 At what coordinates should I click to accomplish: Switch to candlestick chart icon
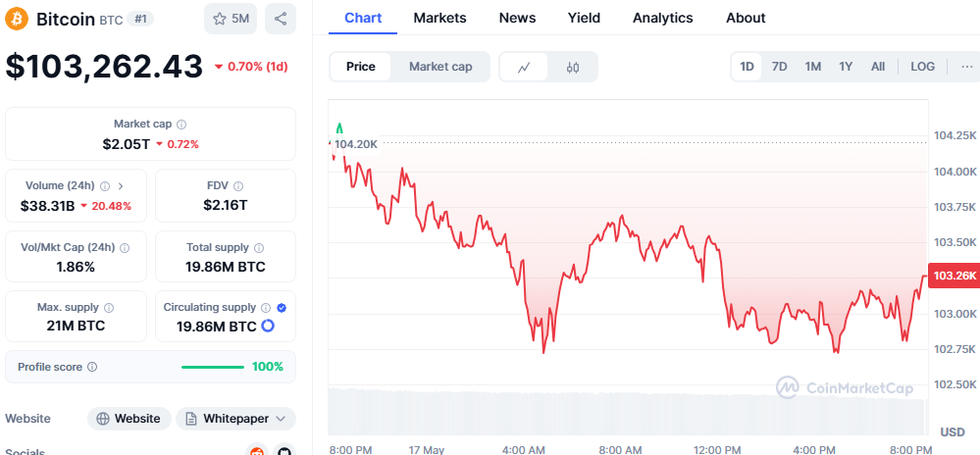573,67
